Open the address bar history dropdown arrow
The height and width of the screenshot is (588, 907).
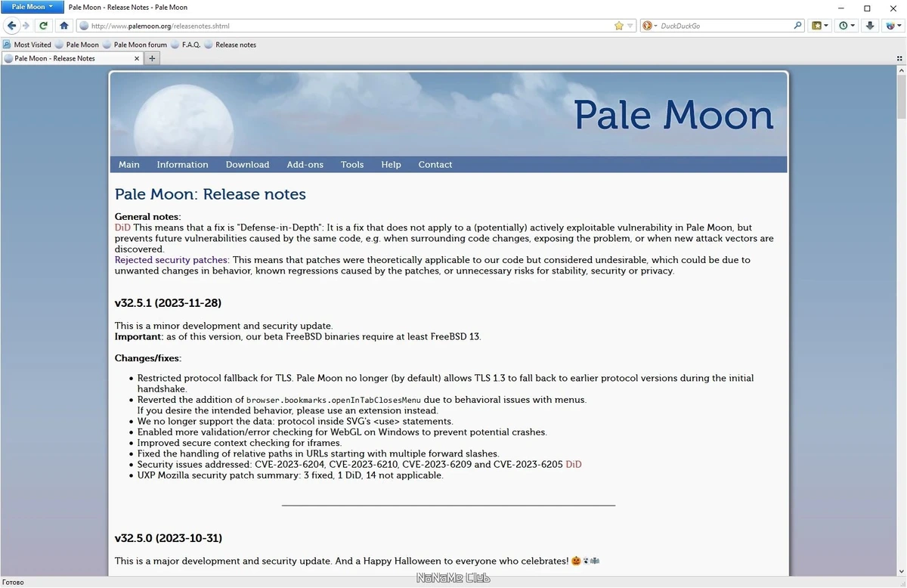tap(630, 26)
